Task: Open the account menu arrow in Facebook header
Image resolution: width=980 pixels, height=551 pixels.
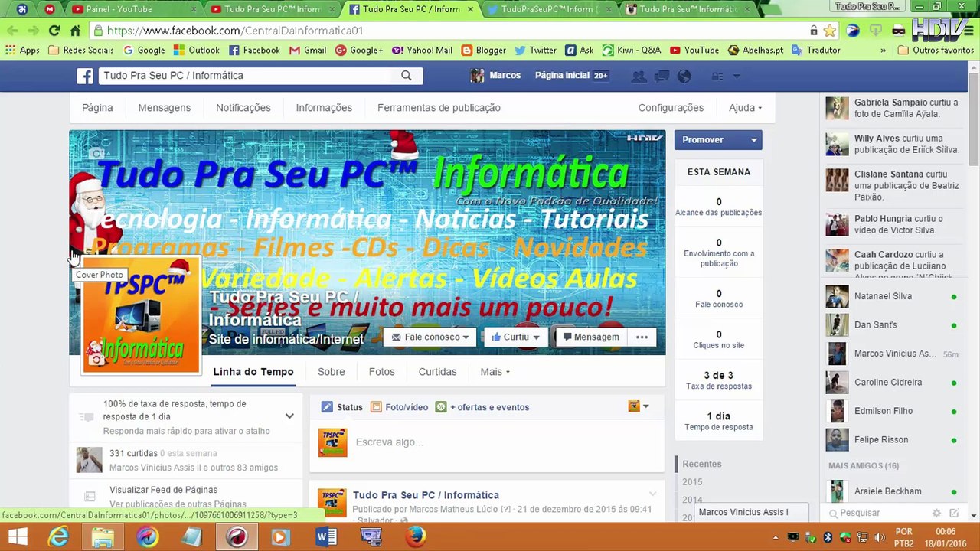Action: tap(737, 76)
